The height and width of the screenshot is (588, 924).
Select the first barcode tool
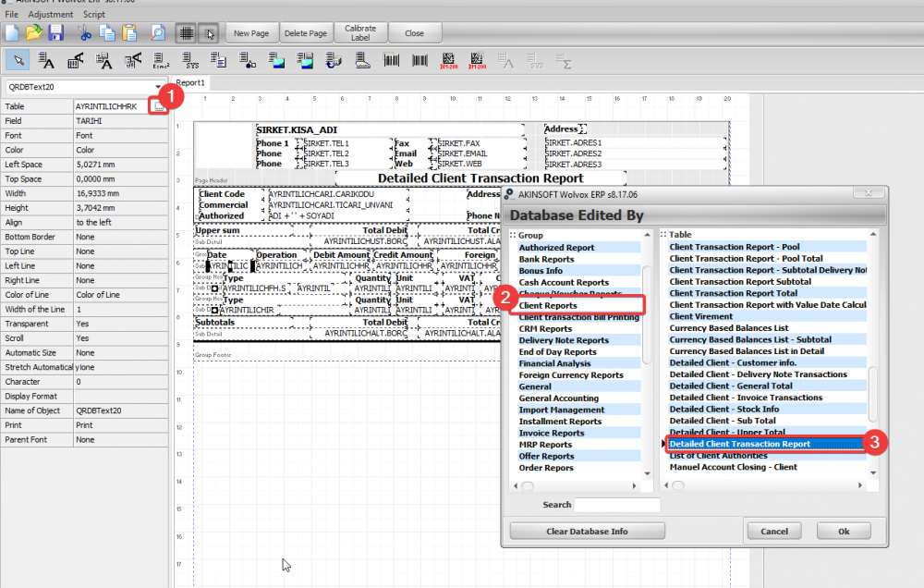coord(391,60)
